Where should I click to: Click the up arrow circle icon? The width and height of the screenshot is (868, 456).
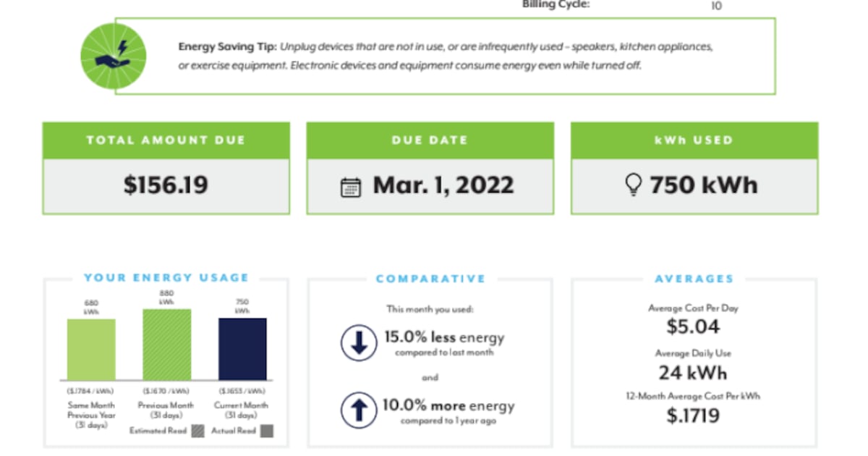point(359,410)
